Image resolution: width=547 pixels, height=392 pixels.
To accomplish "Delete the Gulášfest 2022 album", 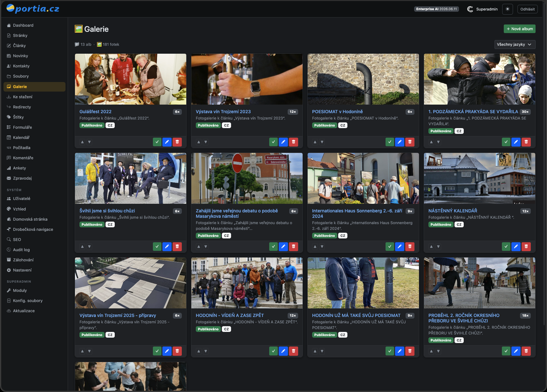I will click(177, 142).
